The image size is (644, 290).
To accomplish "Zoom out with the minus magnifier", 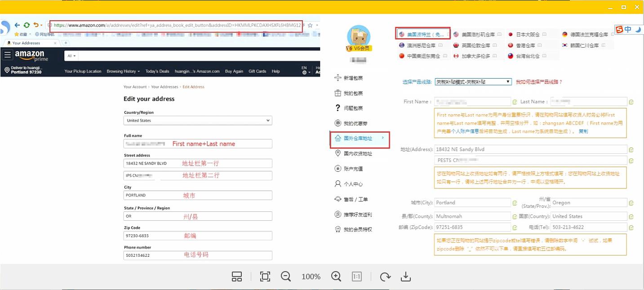I will tap(286, 277).
